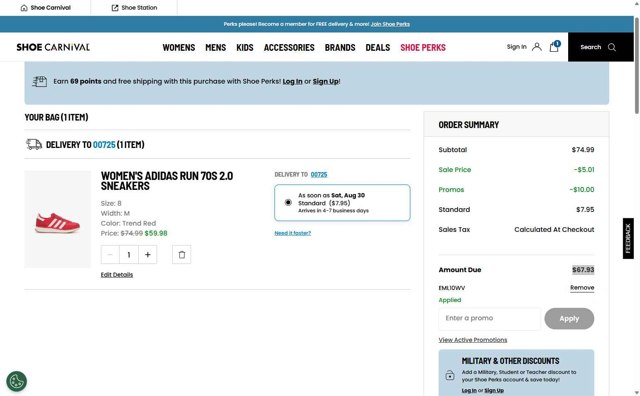Viewport: 640px width, 396px height.
Task: Remove the EML10WV promo code
Action: [582, 288]
